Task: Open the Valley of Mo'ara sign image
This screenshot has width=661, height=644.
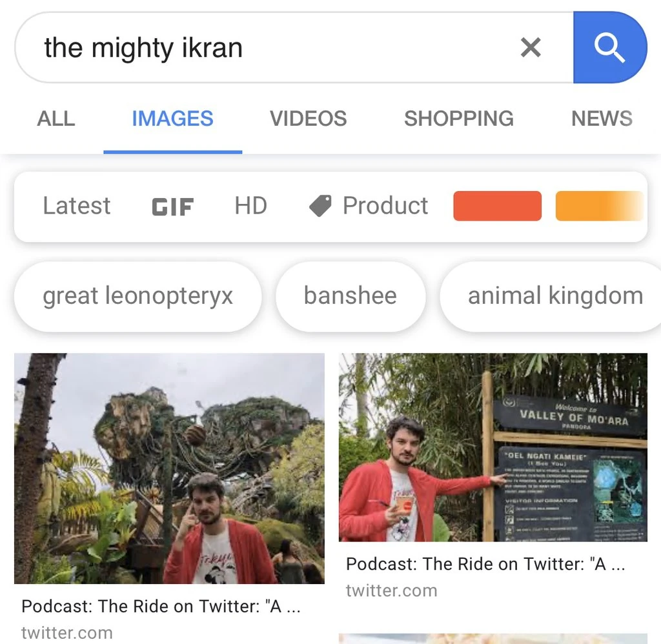Action: 493,447
